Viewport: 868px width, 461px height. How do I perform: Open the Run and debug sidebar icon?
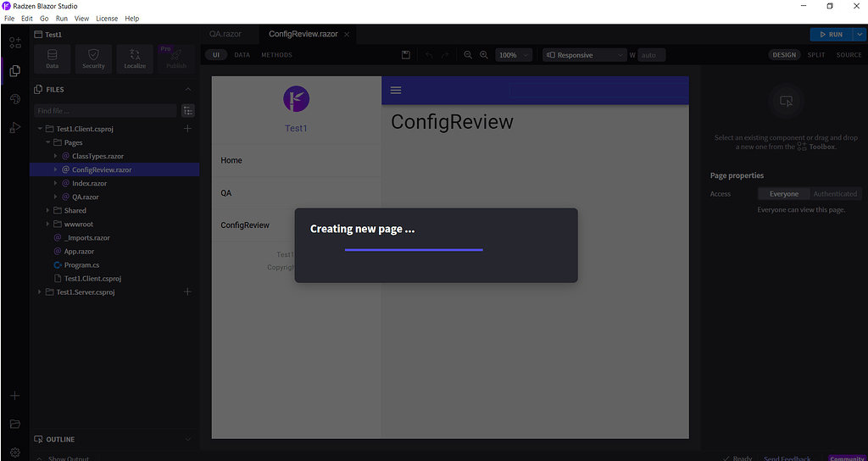click(x=15, y=128)
